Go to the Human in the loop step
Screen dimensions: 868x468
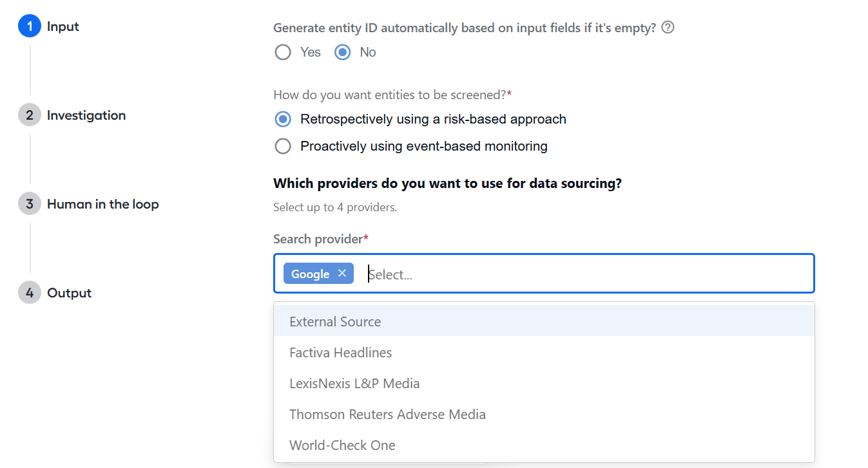coord(102,204)
